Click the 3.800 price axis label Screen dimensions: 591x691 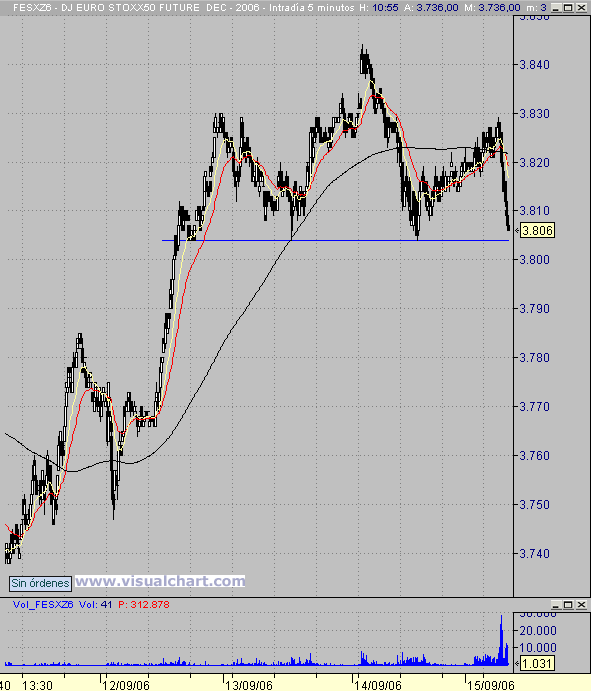coord(535,260)
